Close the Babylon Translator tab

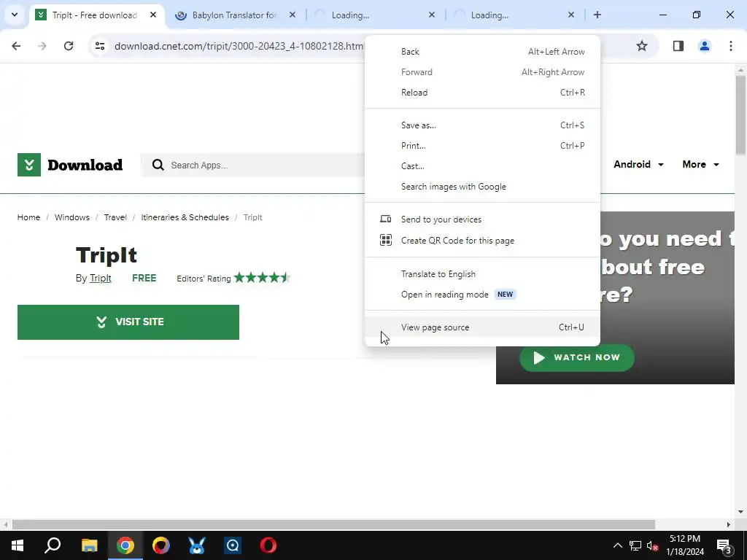293,15
